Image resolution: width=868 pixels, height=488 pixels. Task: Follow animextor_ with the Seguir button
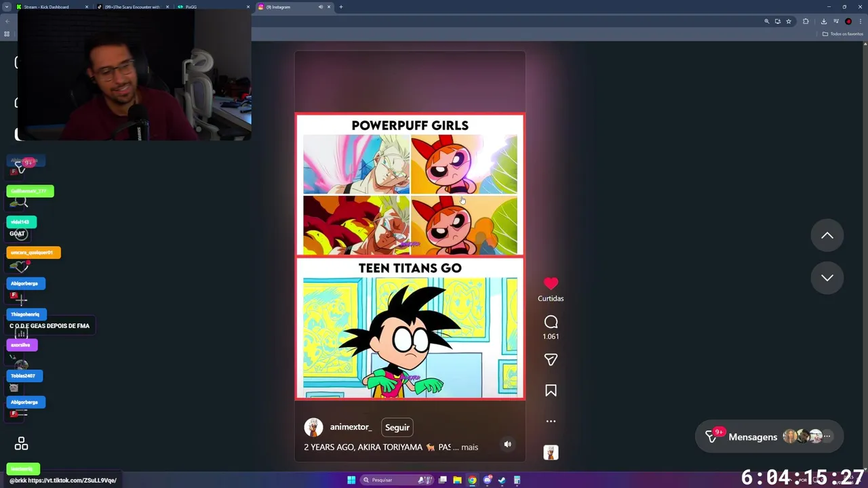coord(397,427)
